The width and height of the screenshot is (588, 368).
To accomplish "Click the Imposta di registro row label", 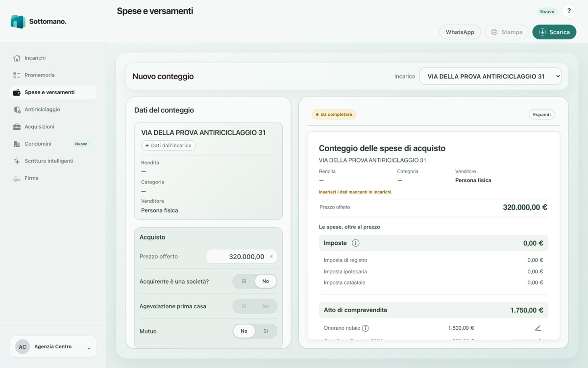I will pyautogui.click(x=345, y=260).
